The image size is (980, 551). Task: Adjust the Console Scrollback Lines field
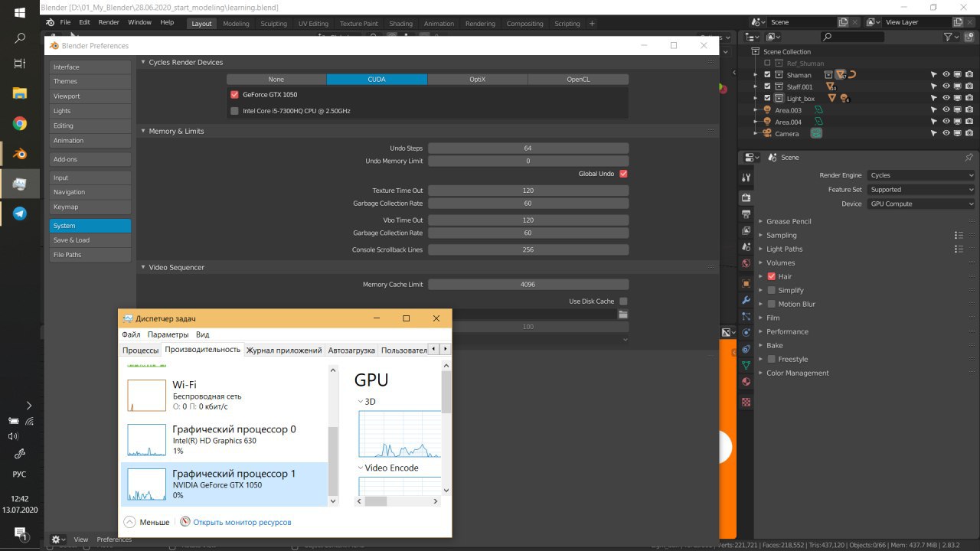point(528,249)
